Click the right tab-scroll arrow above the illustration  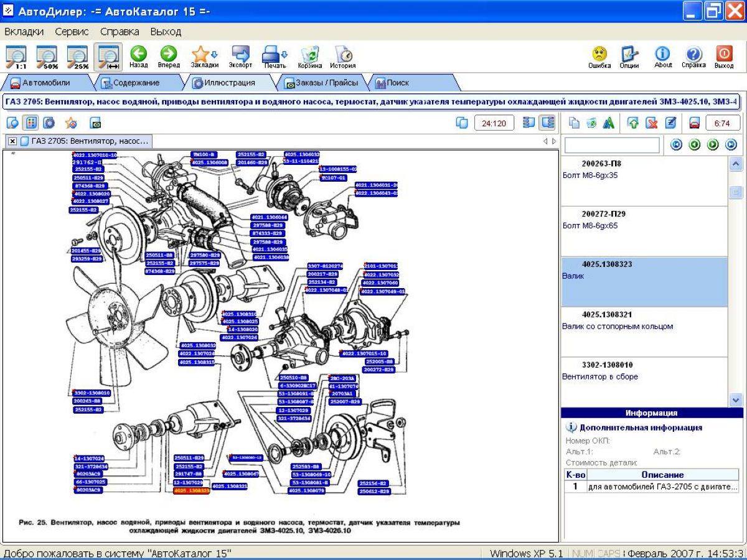pos(554,142)
